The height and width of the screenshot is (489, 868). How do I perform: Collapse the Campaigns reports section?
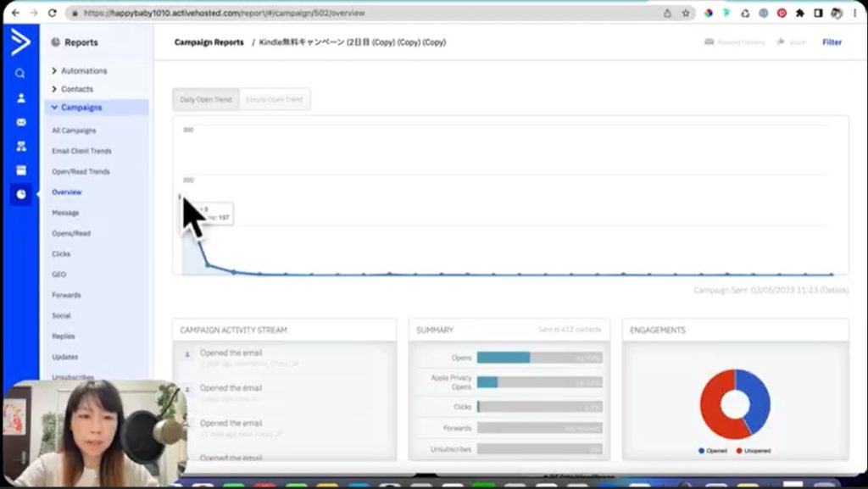(x=81, y=108)
